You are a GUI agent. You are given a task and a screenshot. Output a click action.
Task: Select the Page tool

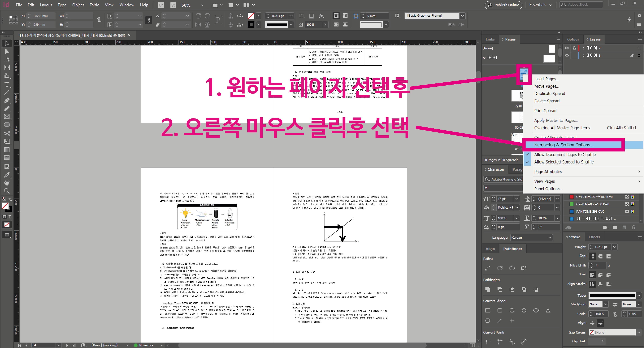tap(7, 59)
